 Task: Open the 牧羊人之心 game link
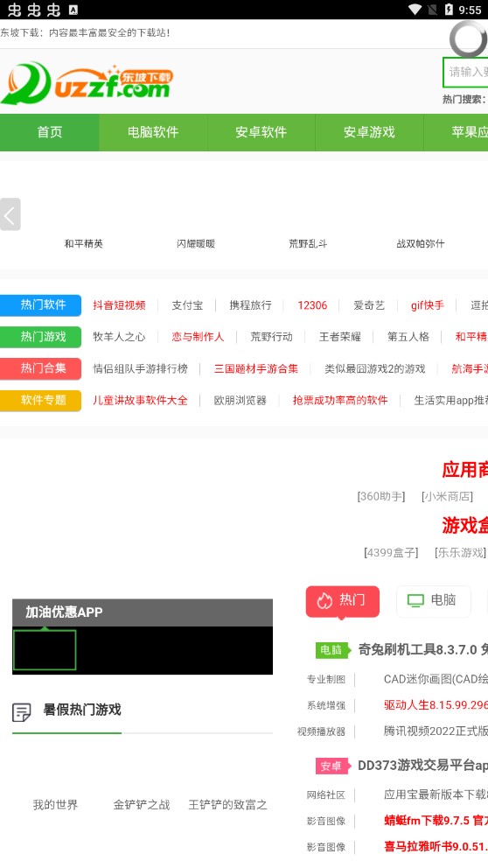(119, 337)
